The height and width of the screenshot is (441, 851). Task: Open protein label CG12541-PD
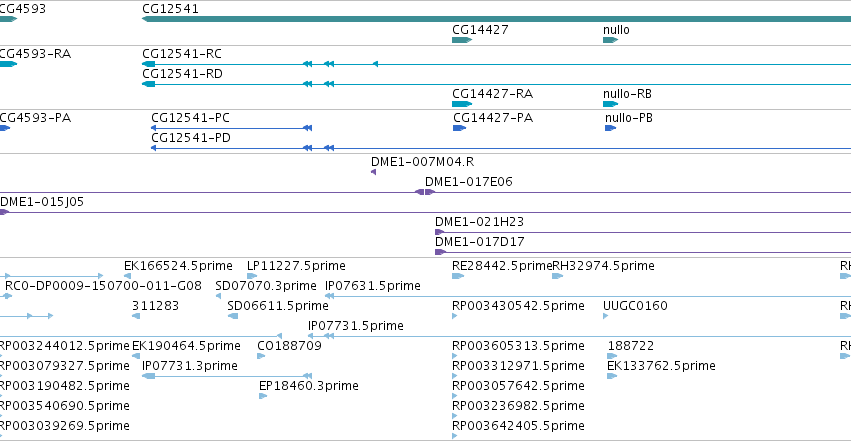(x=191, y=138)
